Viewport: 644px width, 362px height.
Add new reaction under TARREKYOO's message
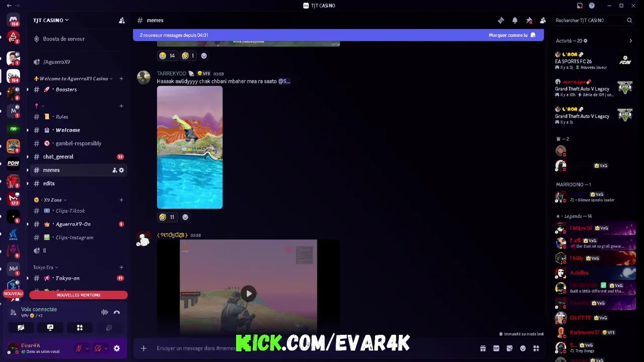(185, 217)
